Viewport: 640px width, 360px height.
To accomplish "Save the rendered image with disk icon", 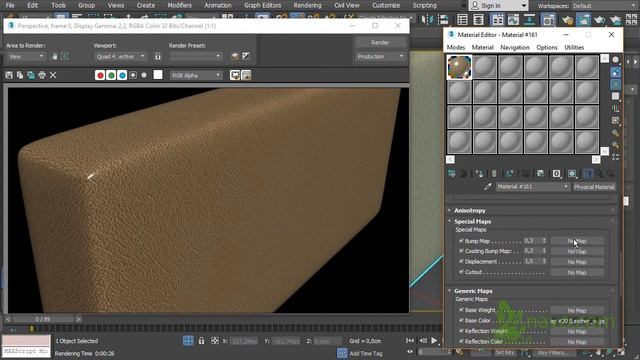I will tap(9, 75).
